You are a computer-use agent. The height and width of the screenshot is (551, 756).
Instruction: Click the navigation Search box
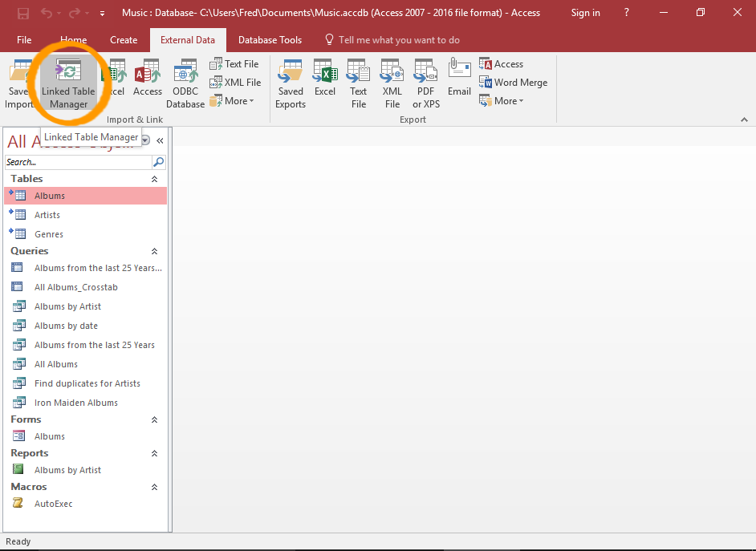[79, 162]
